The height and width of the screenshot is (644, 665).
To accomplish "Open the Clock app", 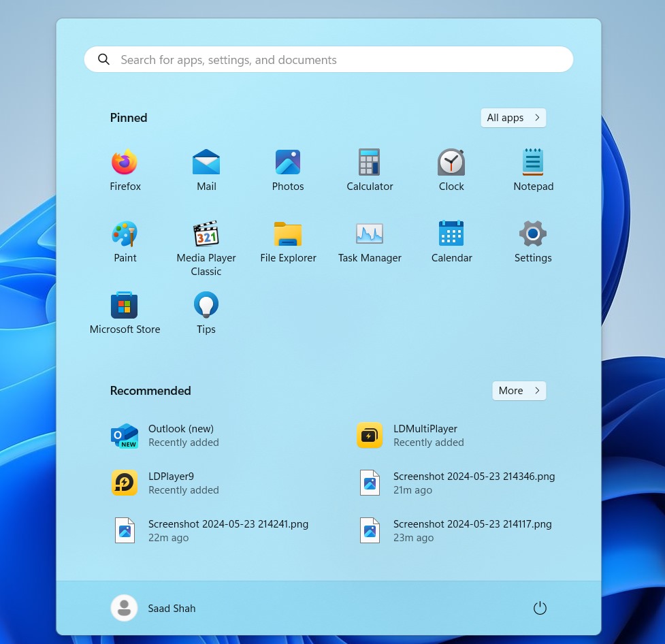I will tap(451, 170).
